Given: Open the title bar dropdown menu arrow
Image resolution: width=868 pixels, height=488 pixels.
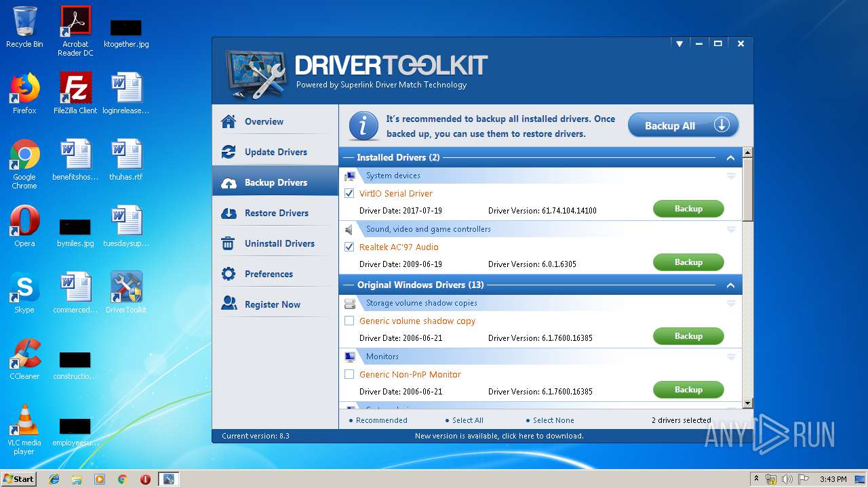Looking at the screenshot, I should (679, 43).
